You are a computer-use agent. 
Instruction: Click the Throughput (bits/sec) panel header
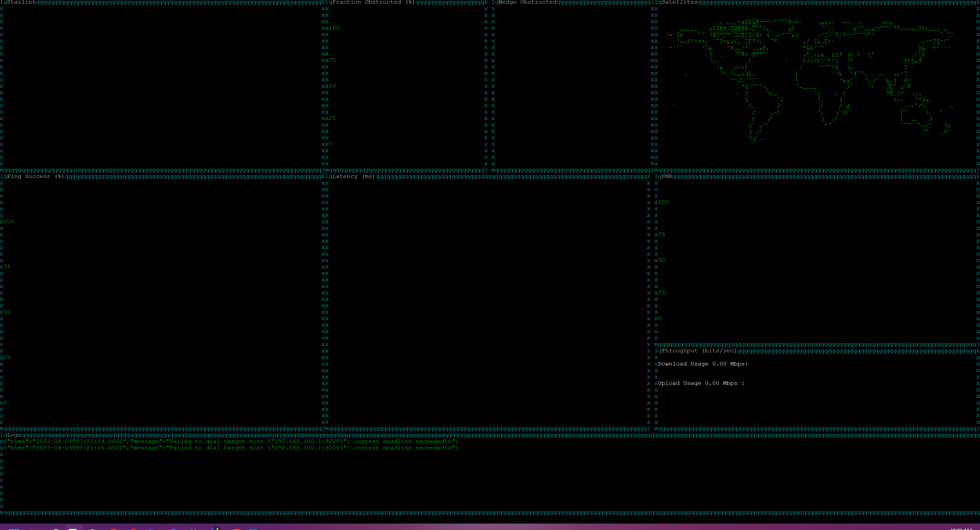point(699,351)
